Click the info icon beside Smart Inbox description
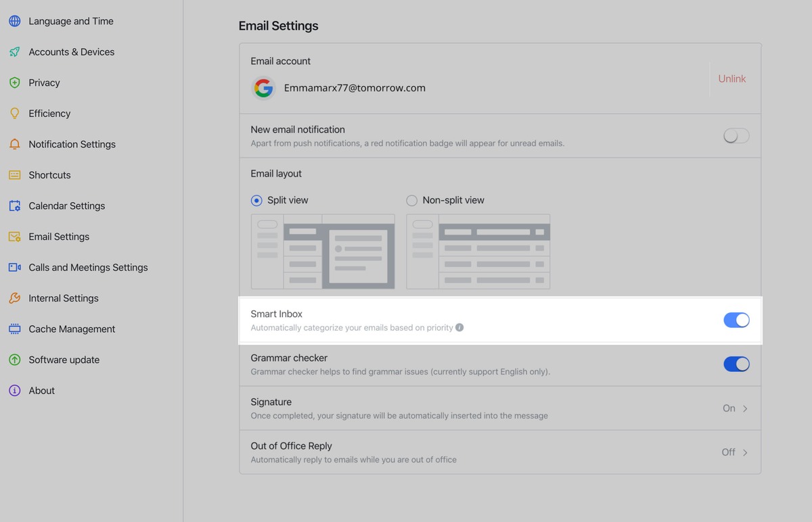Screen dimensions: 812x522 tap(459, 328)
